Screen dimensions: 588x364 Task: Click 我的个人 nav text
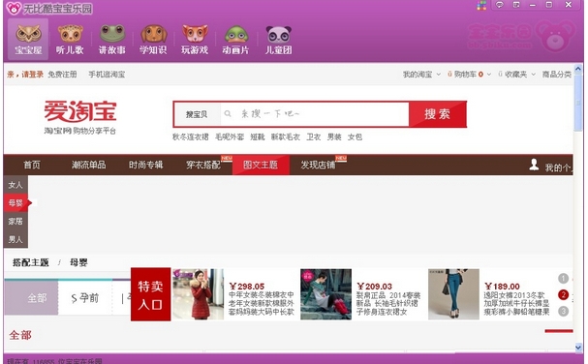559,167
